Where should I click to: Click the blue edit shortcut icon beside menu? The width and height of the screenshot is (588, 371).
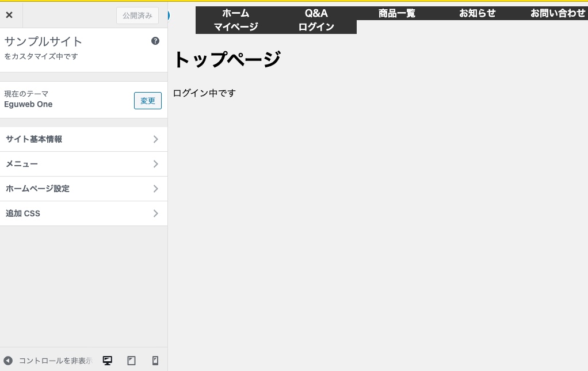pyautogui.click(x=169, y=16)
